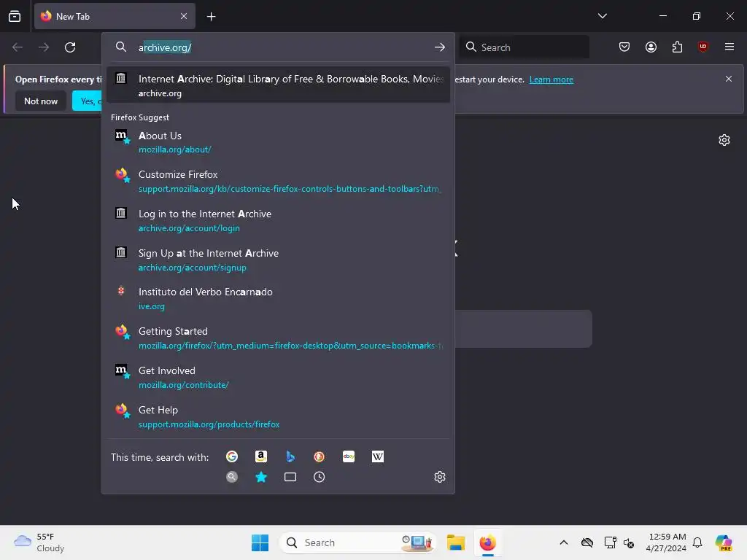The image size is (747, 560).
Task: Click the Go arrow in address bar
Action: [440, 47]
